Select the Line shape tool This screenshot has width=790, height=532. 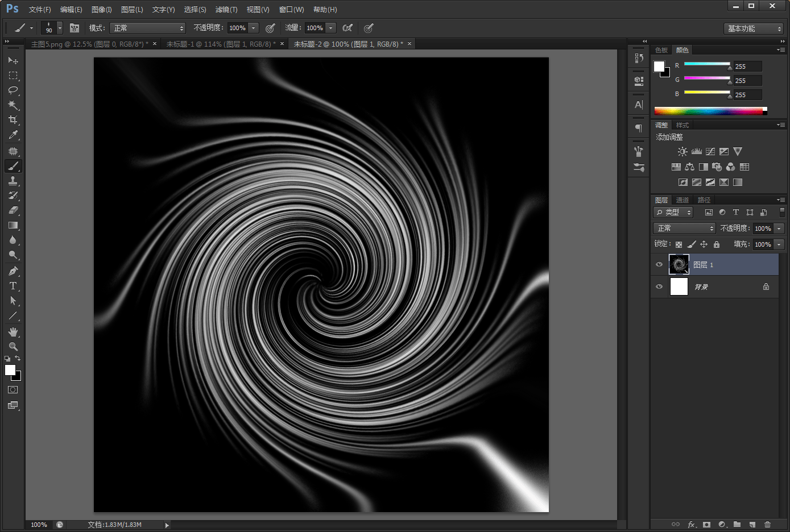click(13, 315)
